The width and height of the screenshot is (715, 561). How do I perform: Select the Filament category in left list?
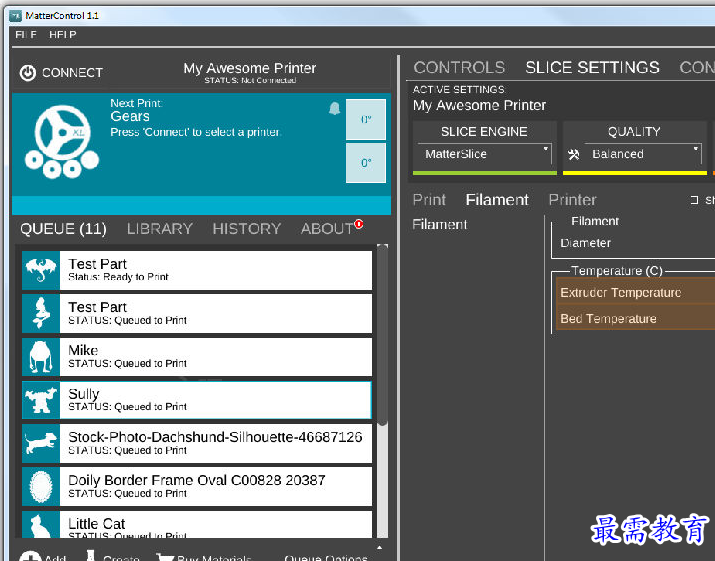440,224
